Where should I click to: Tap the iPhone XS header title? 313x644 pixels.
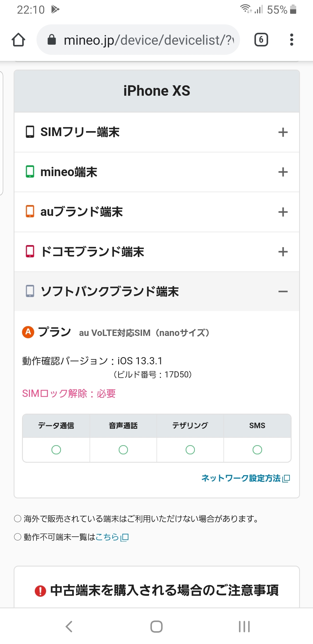pos(157,91)
